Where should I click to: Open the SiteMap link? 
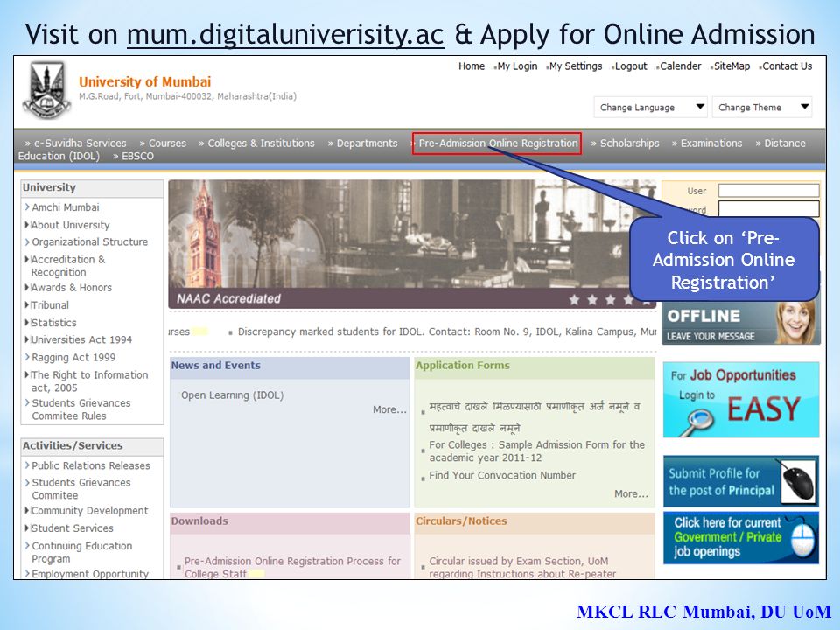pyautogui.click(x=731, y=66)
